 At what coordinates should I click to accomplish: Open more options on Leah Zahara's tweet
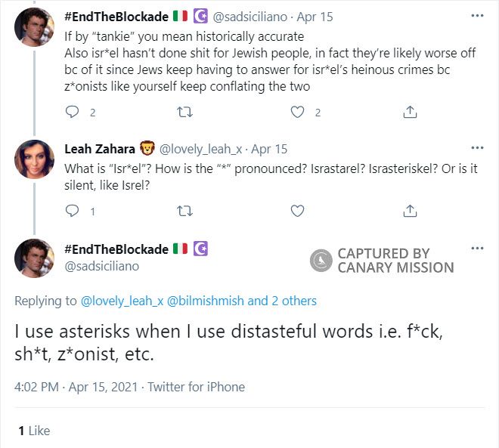[x=477, y=147]
